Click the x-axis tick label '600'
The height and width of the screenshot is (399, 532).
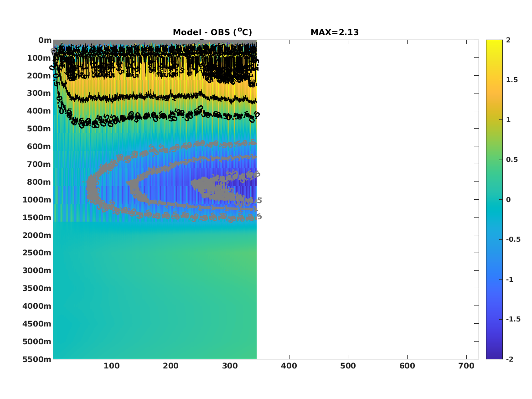tap(407, 366)
